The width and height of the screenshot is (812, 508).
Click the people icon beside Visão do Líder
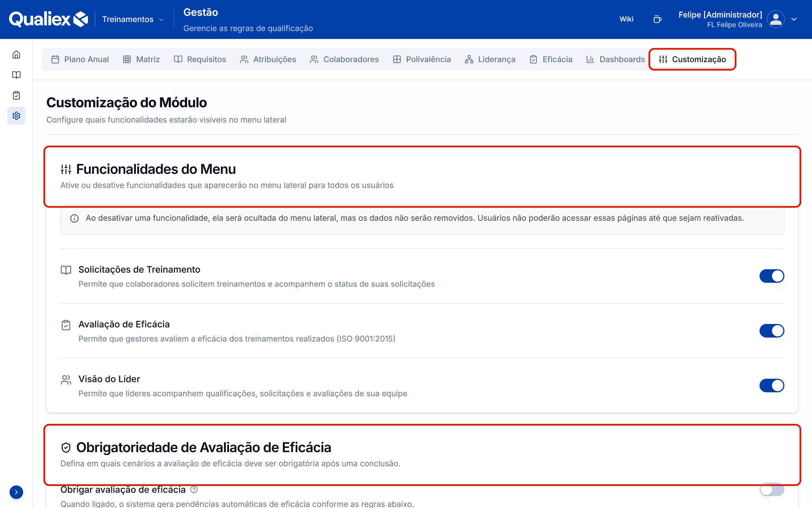click(x=66, y=380)
